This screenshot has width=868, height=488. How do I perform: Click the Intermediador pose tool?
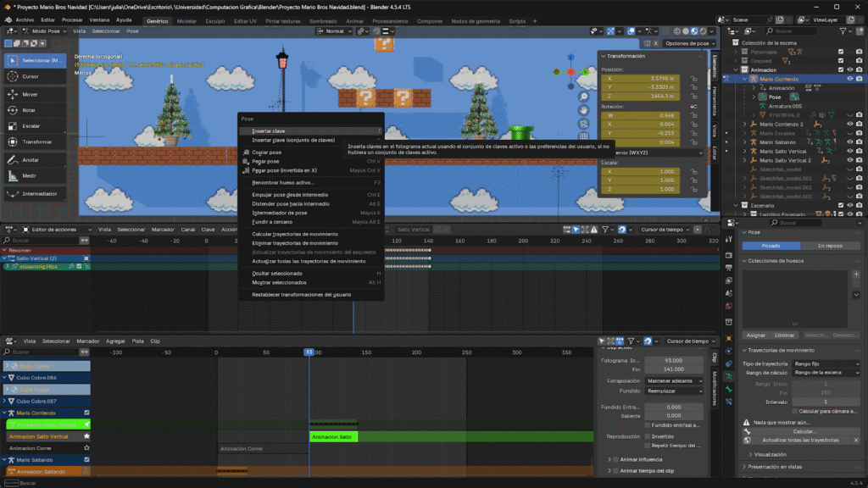[35, 194]
